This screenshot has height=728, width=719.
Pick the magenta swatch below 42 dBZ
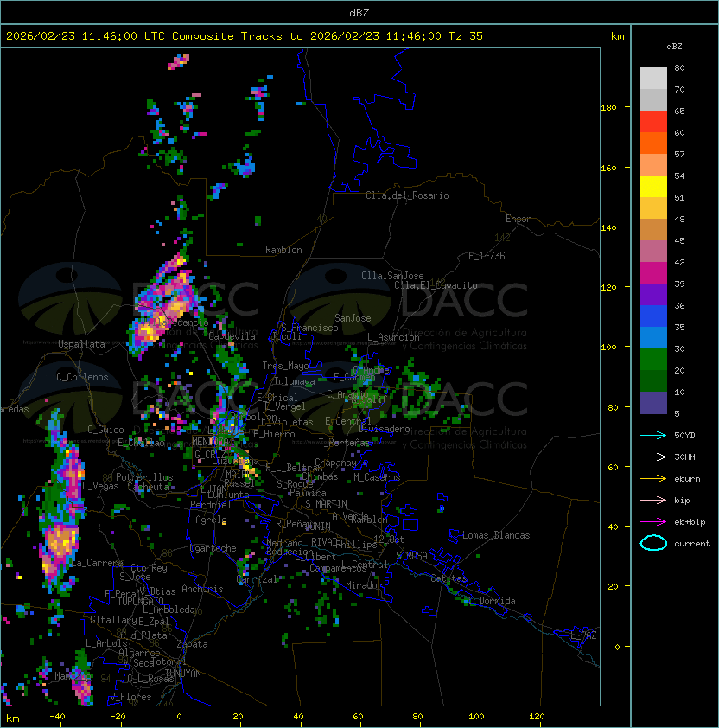pos(653,273)
